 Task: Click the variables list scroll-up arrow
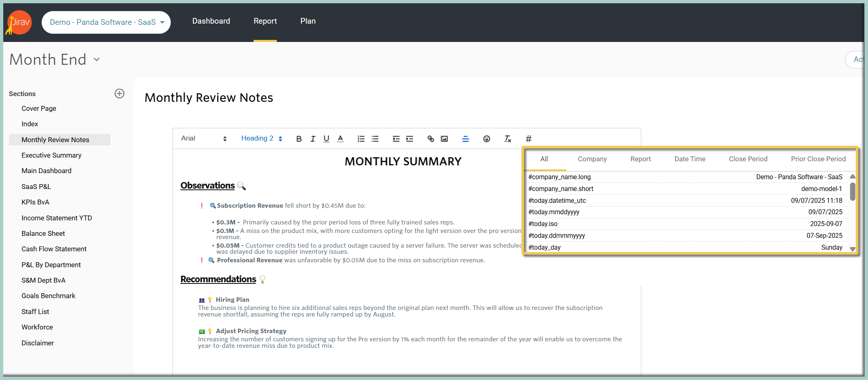tap(853, 176)
